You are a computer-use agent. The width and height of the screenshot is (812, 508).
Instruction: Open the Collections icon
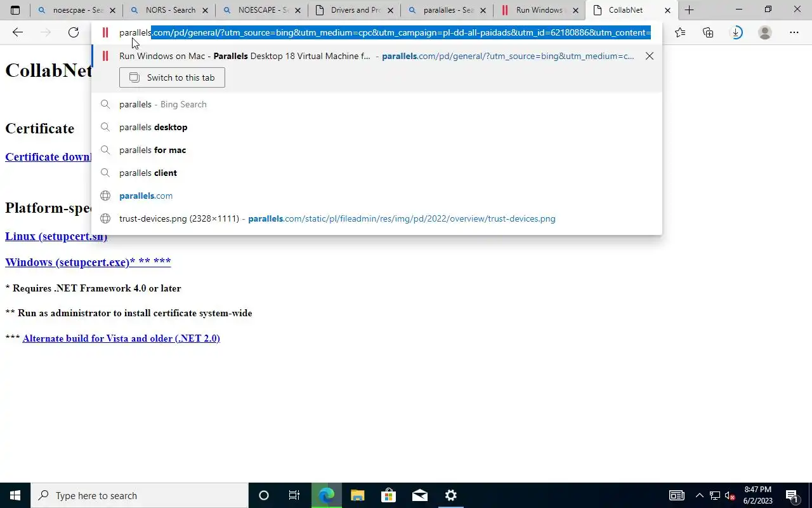pyautogui.click(x=708, y=32)
